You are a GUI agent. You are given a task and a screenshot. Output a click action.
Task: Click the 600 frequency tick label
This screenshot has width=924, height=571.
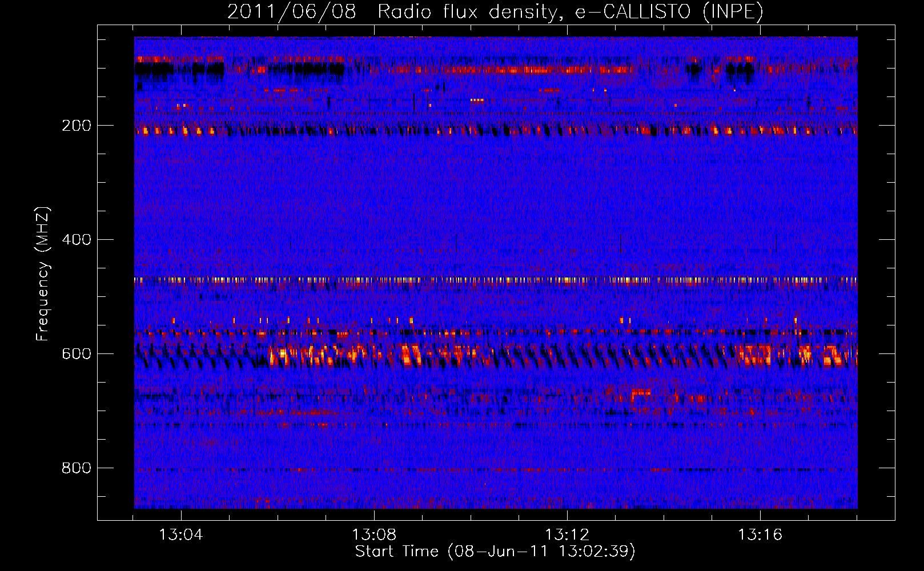pos(77,353)
